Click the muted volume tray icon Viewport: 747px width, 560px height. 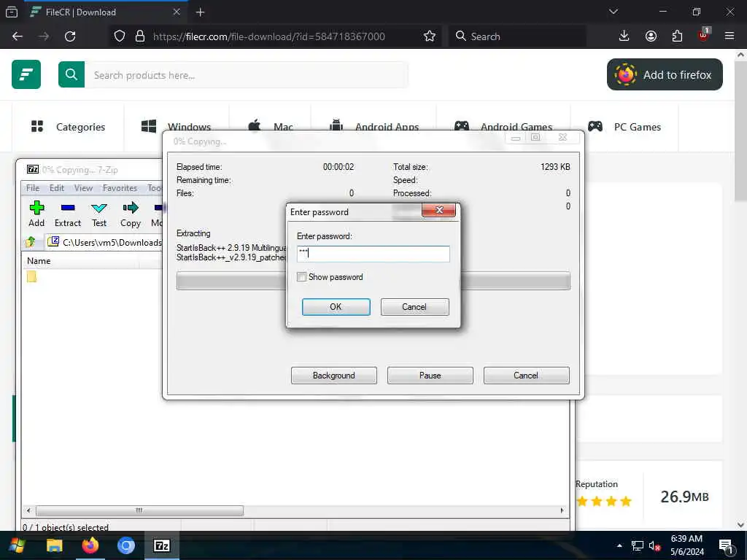point(654,545)
